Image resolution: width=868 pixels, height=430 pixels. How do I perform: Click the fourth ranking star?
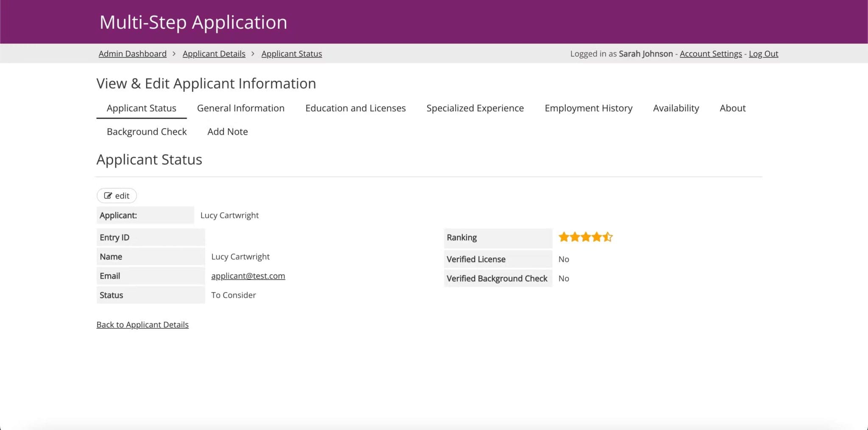[x=596, y=237]
